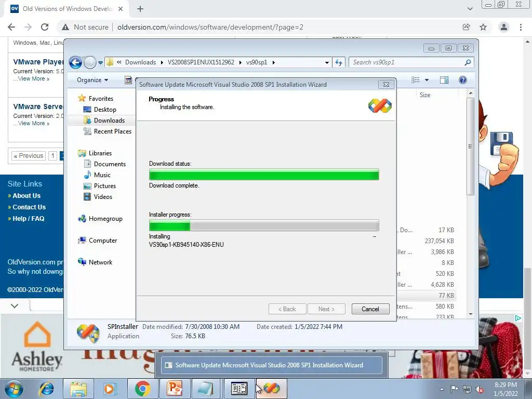
Task: Click the change view icon
Action: tap(416, 80)
